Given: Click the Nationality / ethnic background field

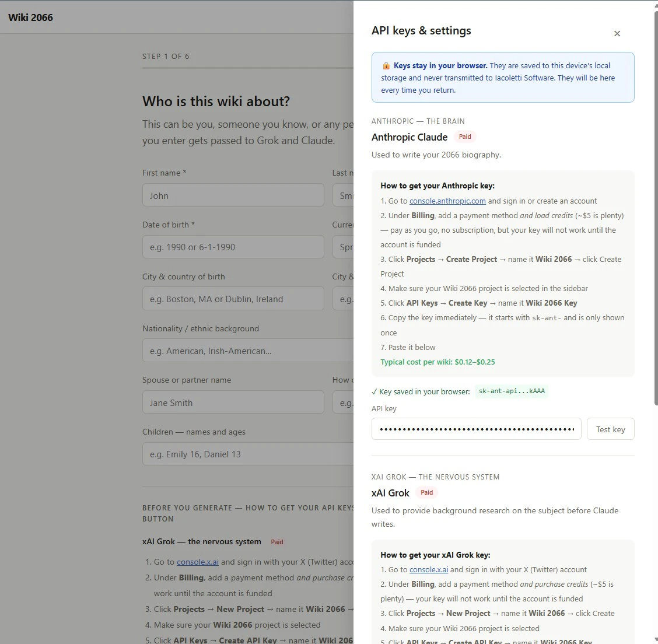Looking at the screenshot, I should coord(248,351).
